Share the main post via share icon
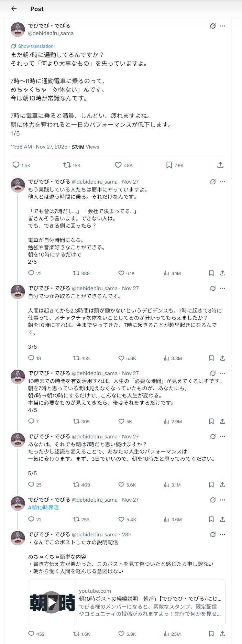The image size is (242, 644). (x=220, y=165)
